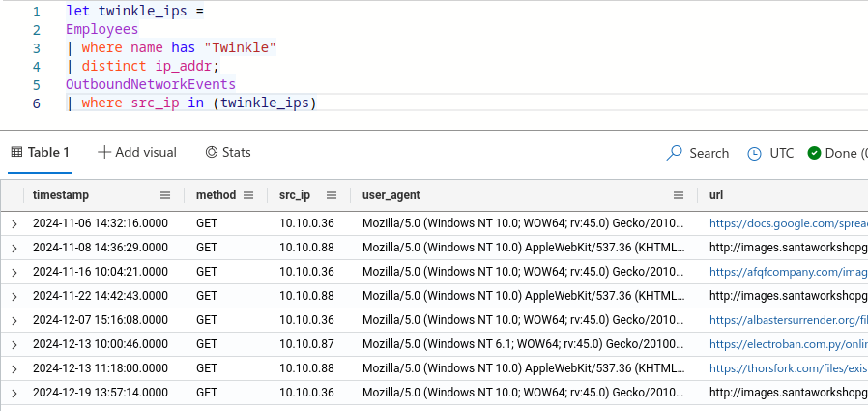Expand the 2024-11-06 14:32:16 row
The height and width of the screenshot is (411, 868).
14,223
